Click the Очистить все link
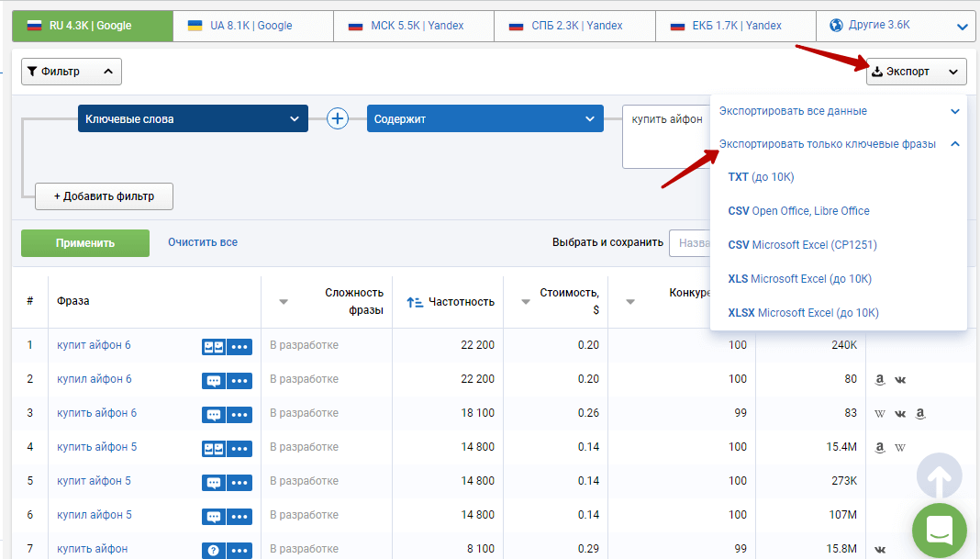Image resolution: width=980 pixels, height=559 pixels. click(x=203, y=242)
